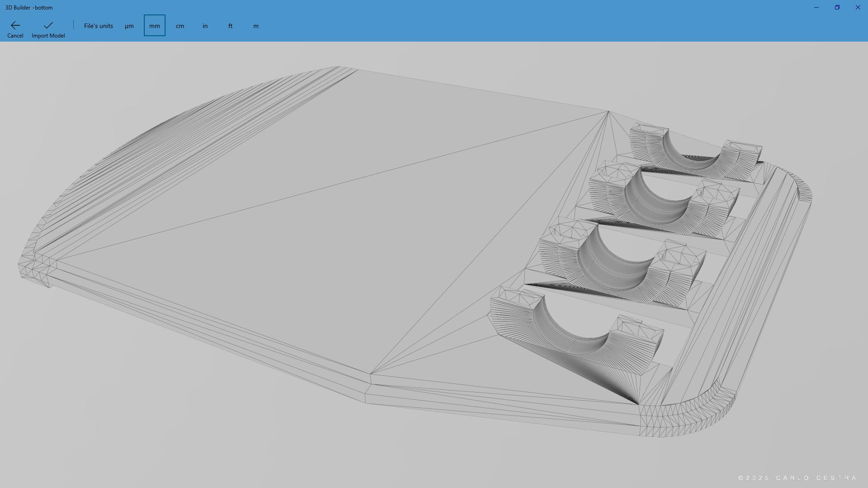The image size is (868, 488).
Task: Pick ft as the import unit
Action: coord(231,26)
